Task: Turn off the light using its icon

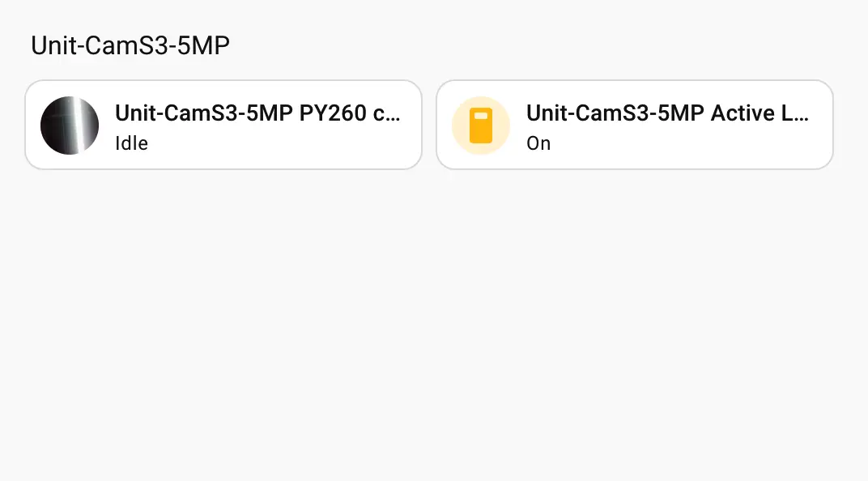Action: click(x=481, y=126)
